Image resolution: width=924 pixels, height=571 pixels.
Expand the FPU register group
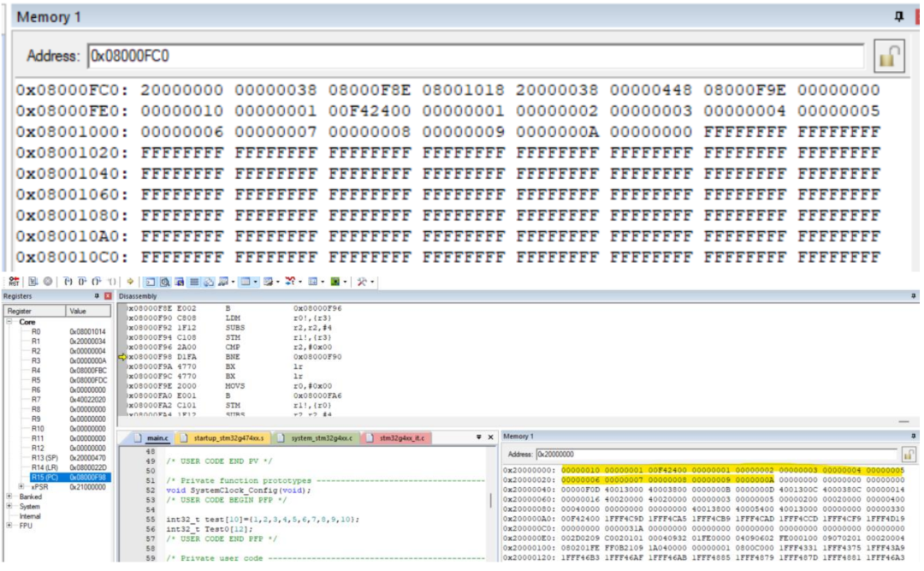[9, 526]
